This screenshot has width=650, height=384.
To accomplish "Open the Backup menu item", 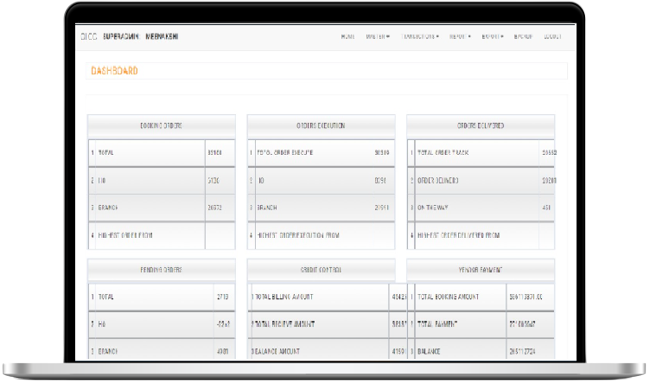I will 523,36.
